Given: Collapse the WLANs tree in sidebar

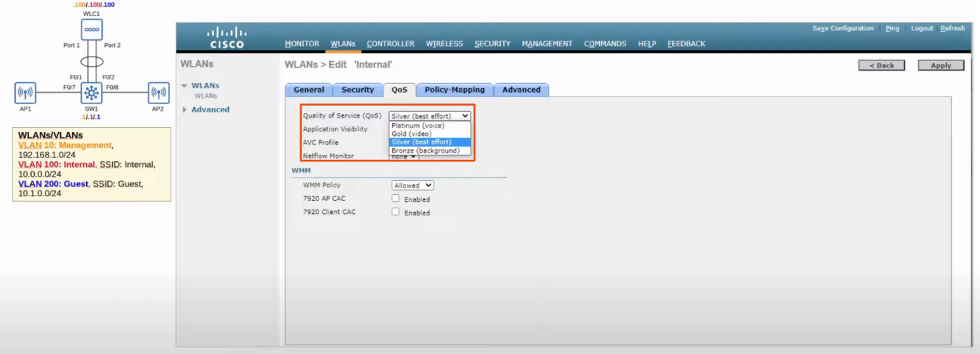Looking at the screenshot, I should (185, 86).
